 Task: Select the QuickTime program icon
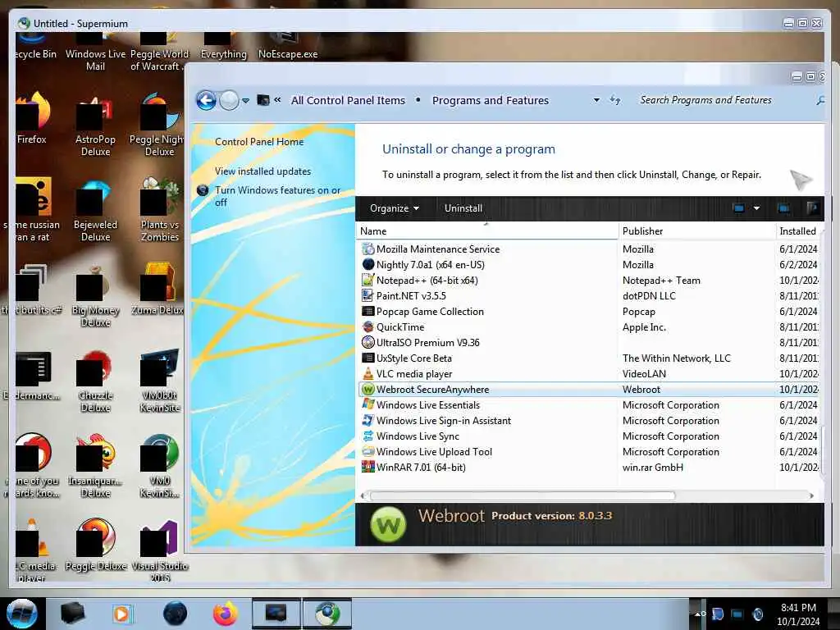368,326
